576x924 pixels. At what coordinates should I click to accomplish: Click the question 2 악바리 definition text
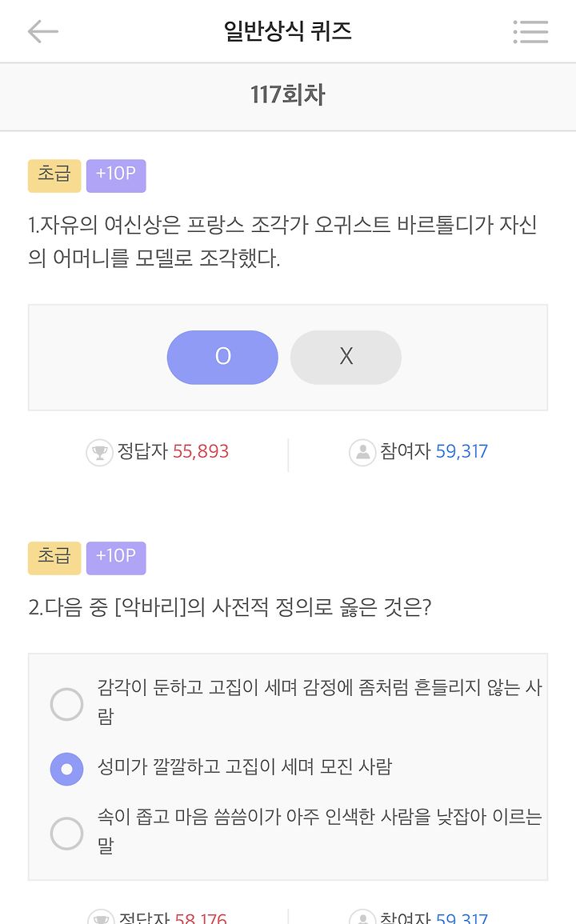[230, 608]
